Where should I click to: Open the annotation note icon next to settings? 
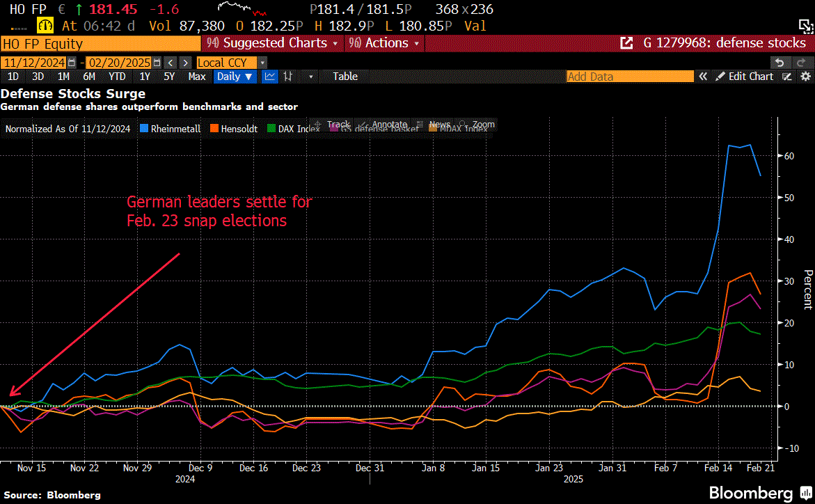point(787,77)
